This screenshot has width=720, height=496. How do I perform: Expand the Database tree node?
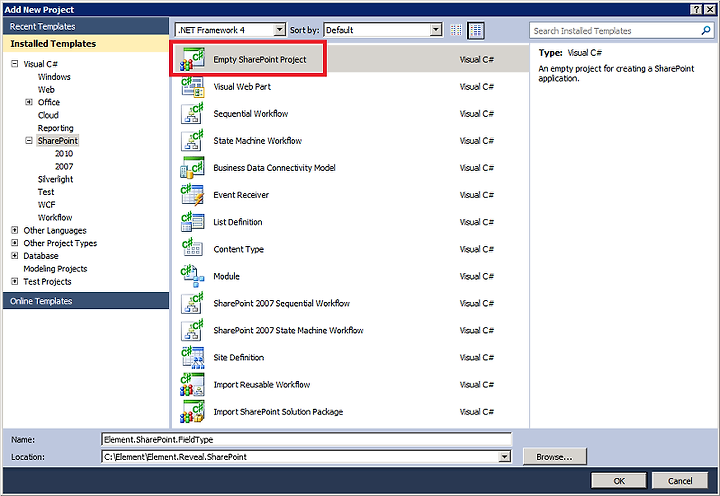tap(15, 256)
